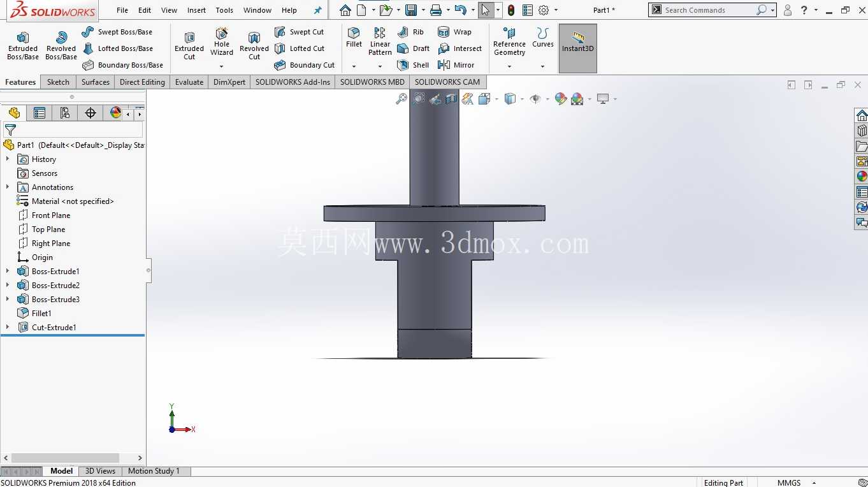Open the Linear Pattern dropdown arrow
This screenshot has height=487, width=868.
pos(380,66)
